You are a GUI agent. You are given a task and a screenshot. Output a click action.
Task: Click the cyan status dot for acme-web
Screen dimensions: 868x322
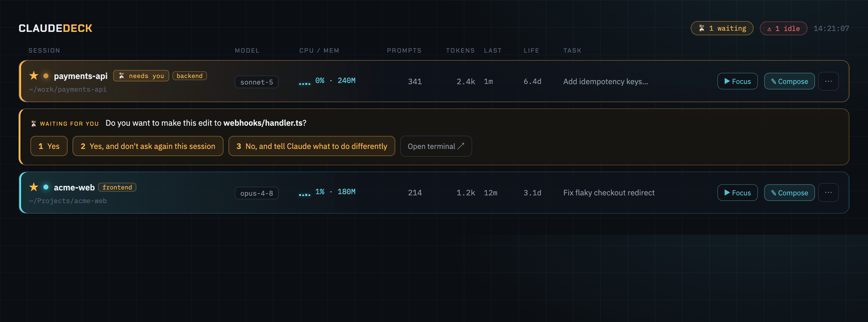pos(46,187)
